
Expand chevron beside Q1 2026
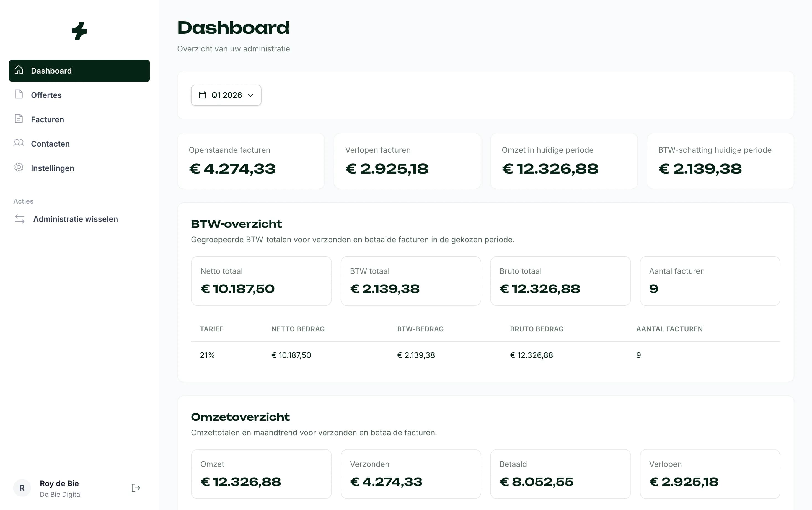click(x=250, y=95)
